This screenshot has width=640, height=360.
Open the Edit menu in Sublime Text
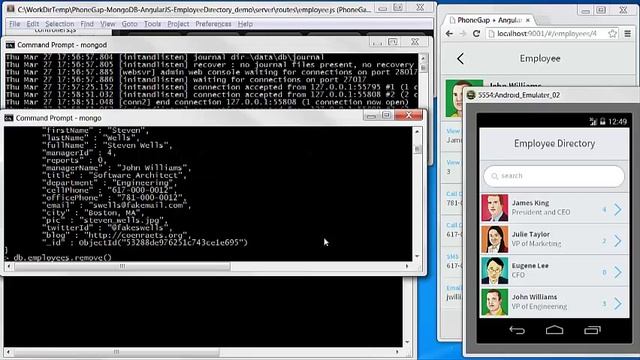(33, 24)
